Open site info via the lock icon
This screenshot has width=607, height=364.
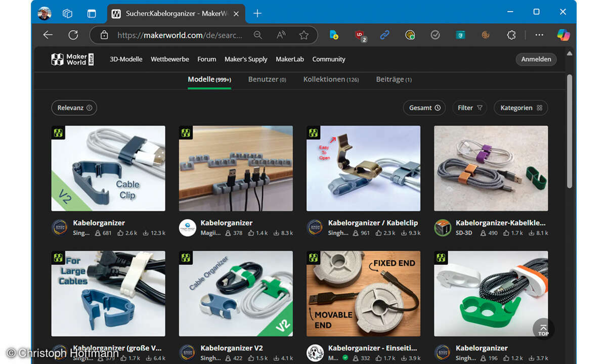point(104,35)
